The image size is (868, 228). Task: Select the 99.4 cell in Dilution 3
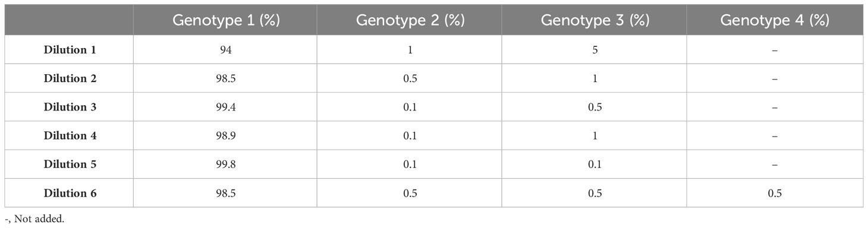pos(225,107)
